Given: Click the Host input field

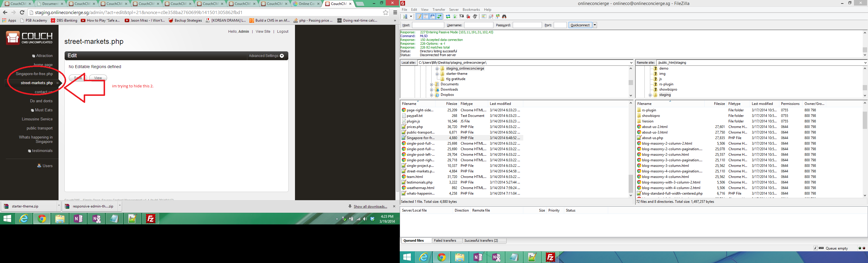Looking at the screenshot, I should 428,25.
